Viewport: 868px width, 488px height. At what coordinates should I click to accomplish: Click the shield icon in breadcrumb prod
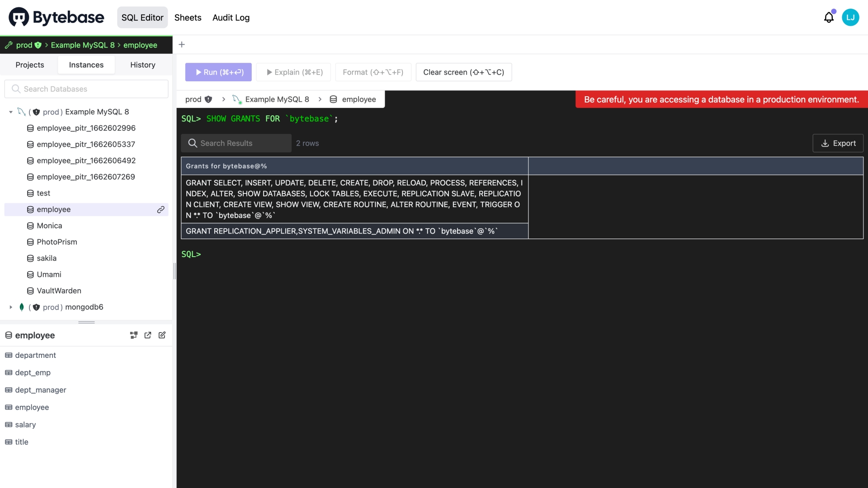pyautogui.click(x=208, y=99)
